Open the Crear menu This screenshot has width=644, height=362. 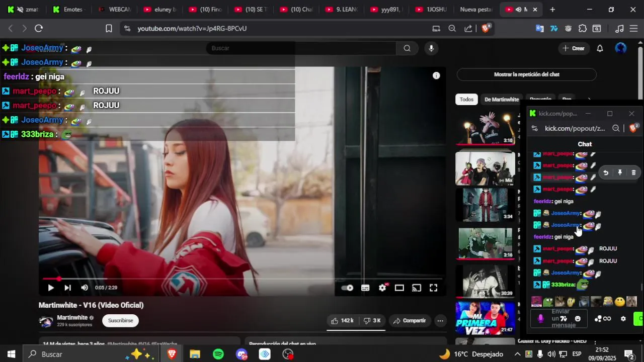click(x=574, y=48)
